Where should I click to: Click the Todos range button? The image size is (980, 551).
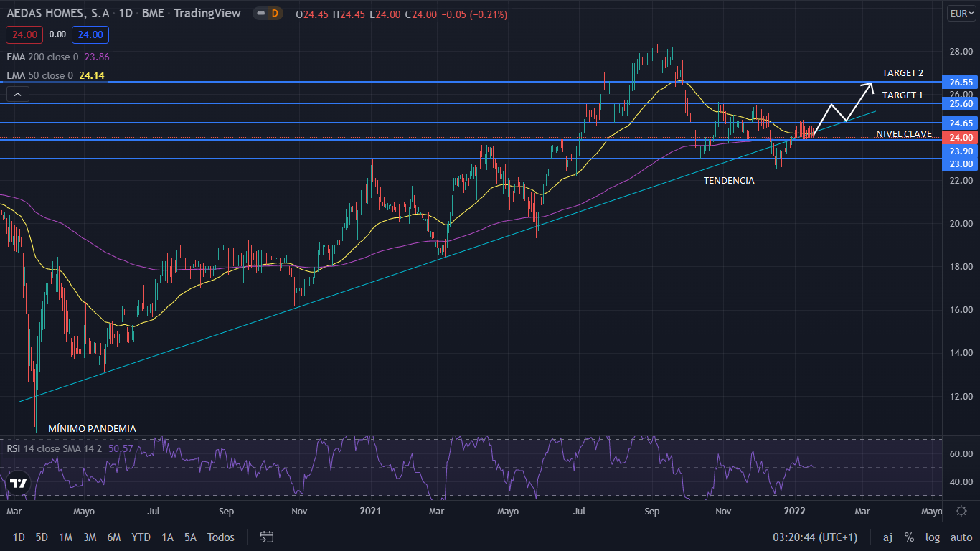[220, 537]
